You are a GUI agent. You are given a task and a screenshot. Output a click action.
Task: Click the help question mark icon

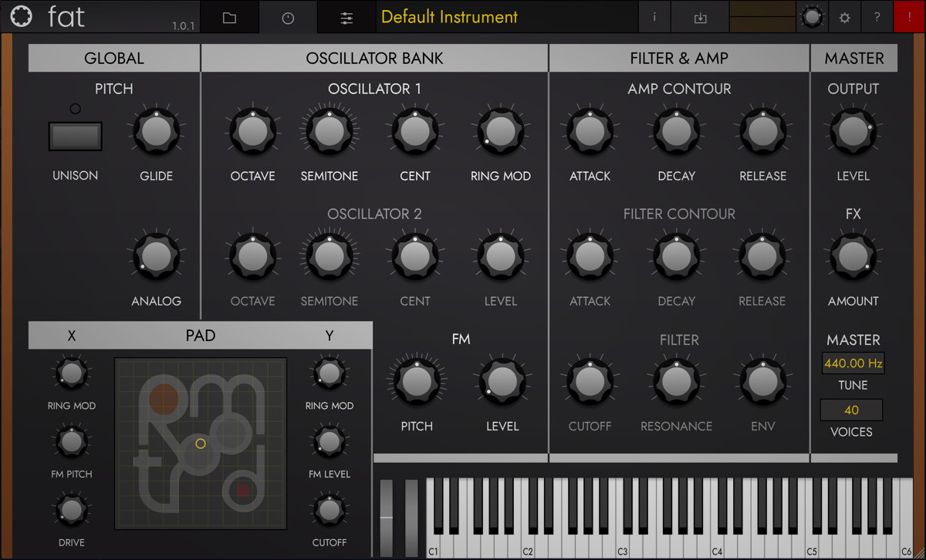[877, 16]
